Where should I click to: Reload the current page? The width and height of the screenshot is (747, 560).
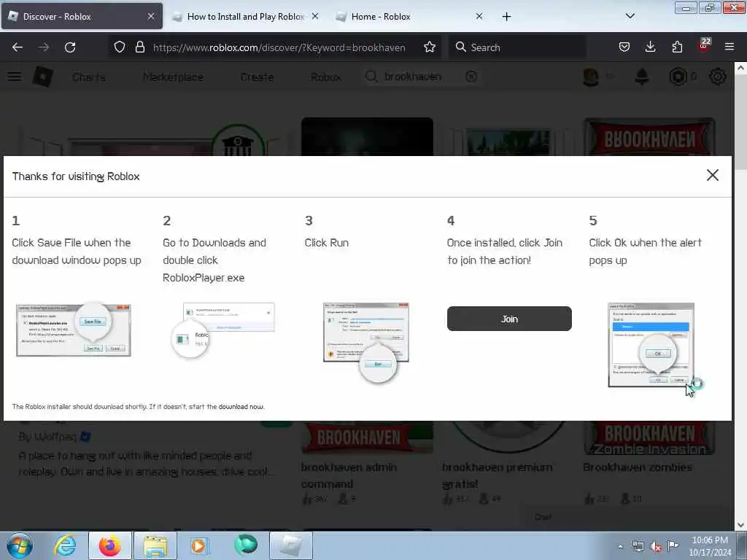[x=70, y=47]
